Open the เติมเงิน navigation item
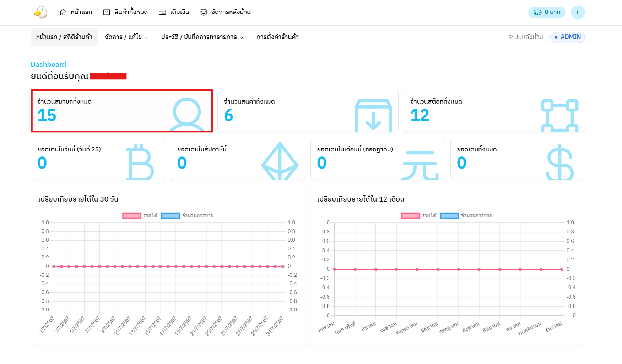This screenshot has height=364, width=622. tap(174, 12)
